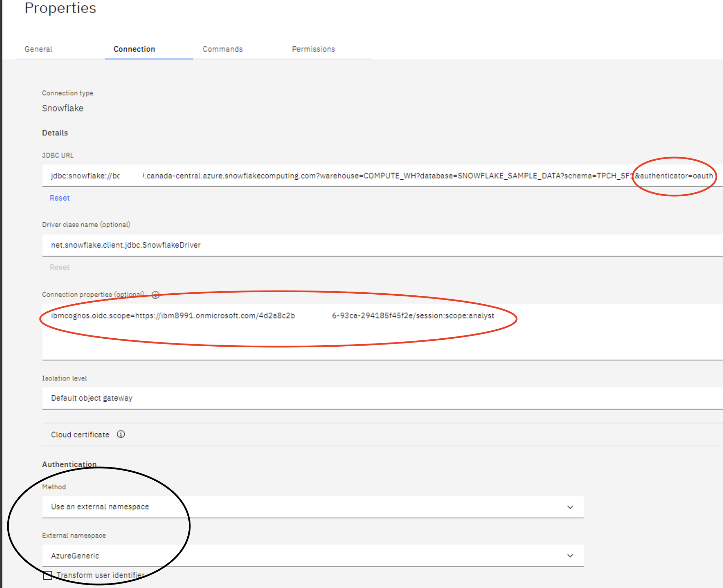Enable Transform user identifier checkbox
The height and width of the screenshot is (588, 723).
point(47,575)
